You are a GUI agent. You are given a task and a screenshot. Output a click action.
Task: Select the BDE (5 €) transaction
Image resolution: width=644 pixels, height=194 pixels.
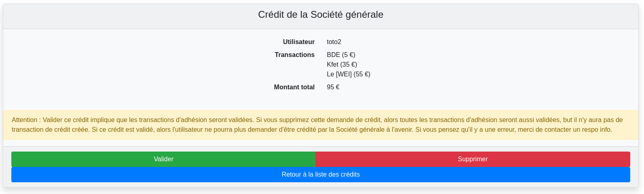tap(341, 55)
